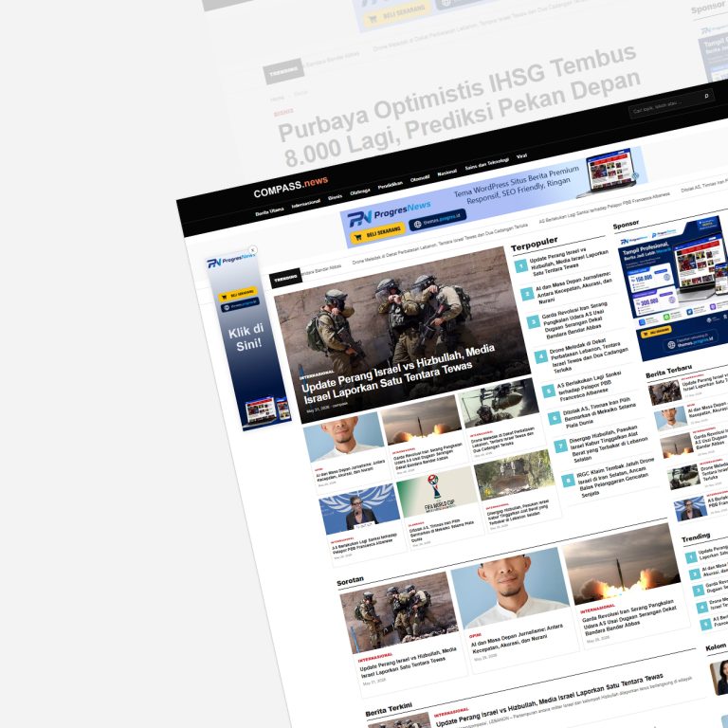Click themes.progres.id button in top banner
The width and height of the screenshot is (728, 728).
coord(437,219)
